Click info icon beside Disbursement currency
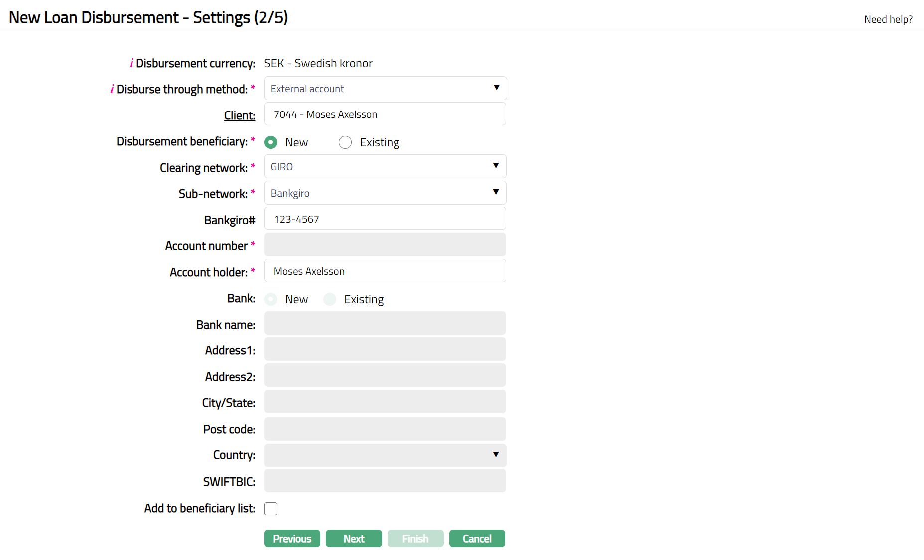Viewport: 924px width, 560px height. (x=132, y=63)
